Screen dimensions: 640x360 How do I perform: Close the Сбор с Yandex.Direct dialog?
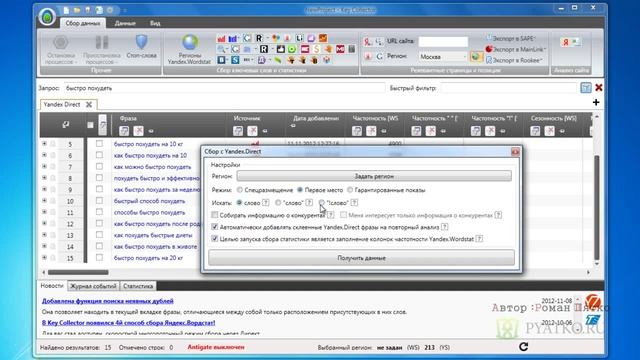point(515,152)
